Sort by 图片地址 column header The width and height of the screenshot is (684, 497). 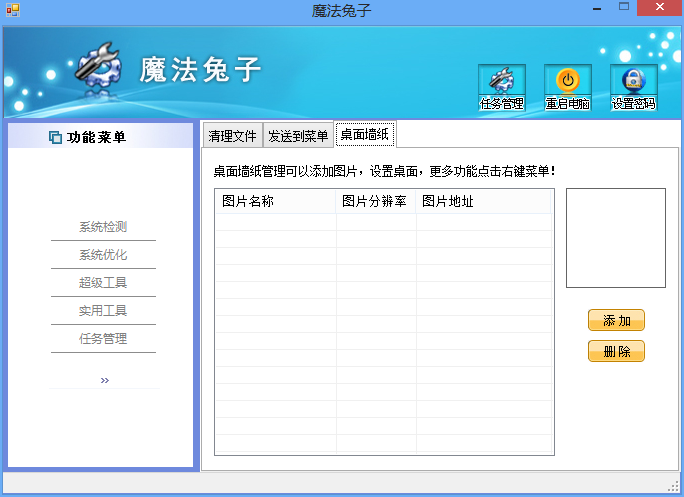coord(483,201)
